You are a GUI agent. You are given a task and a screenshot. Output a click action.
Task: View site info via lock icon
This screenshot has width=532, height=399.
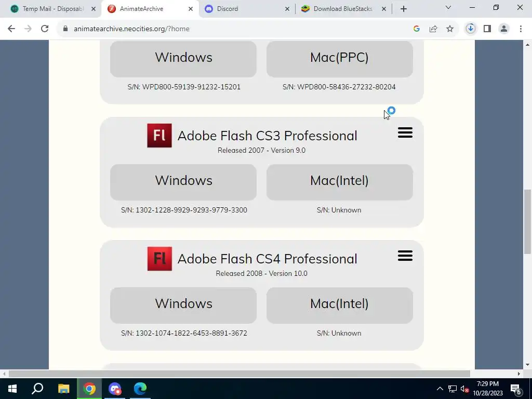[x=65, y=29]
